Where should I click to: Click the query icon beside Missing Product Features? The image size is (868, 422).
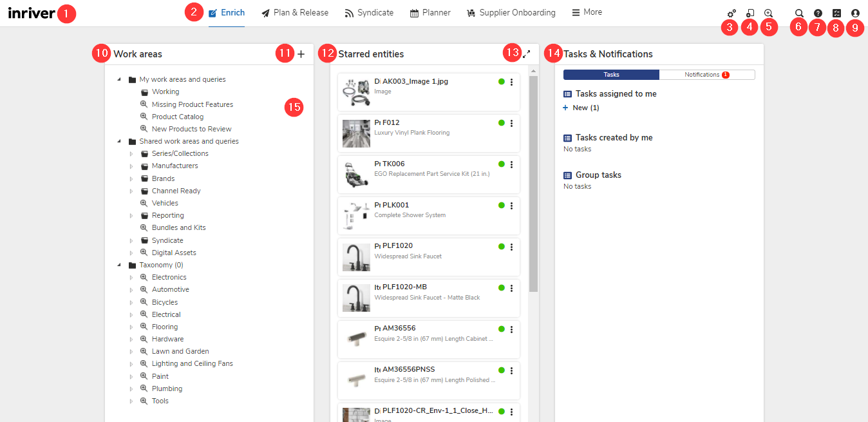coord(144,104)
